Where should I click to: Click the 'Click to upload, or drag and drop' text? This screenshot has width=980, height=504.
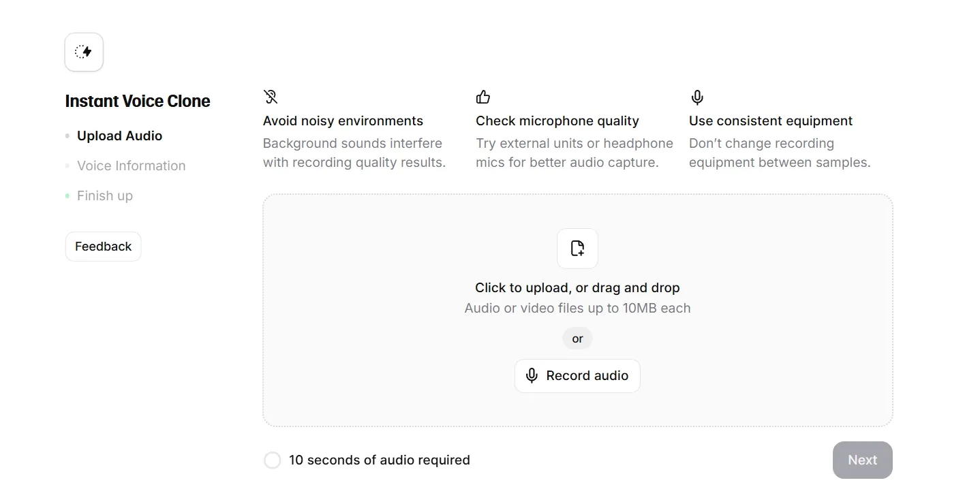click(x=577, y=287)
